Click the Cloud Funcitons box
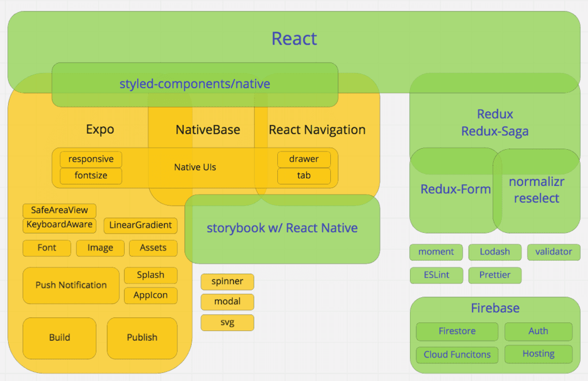 (x=457, y=354)
